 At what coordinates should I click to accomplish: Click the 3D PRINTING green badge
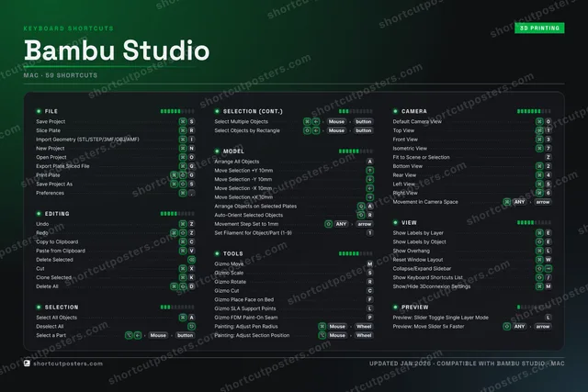pos(539,28)
